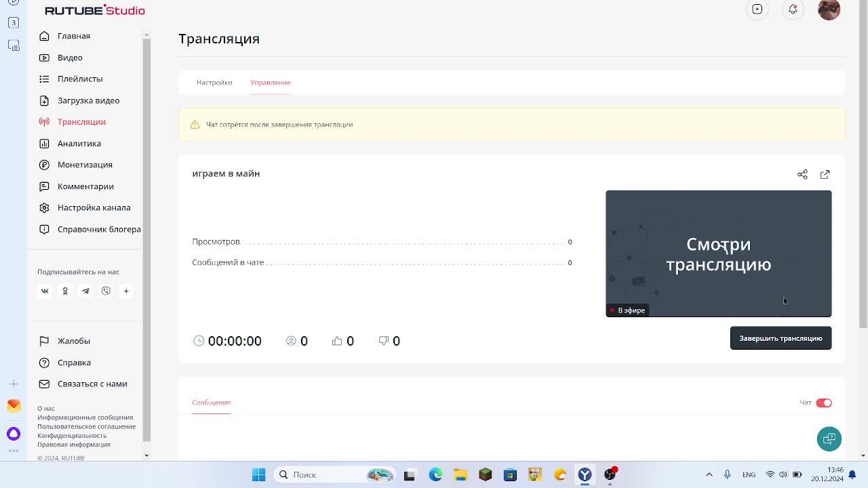The width and height of the screenshot is (868, 488).
Task: Open Task View on the taskbar
Action: click(x=409, y=475)
